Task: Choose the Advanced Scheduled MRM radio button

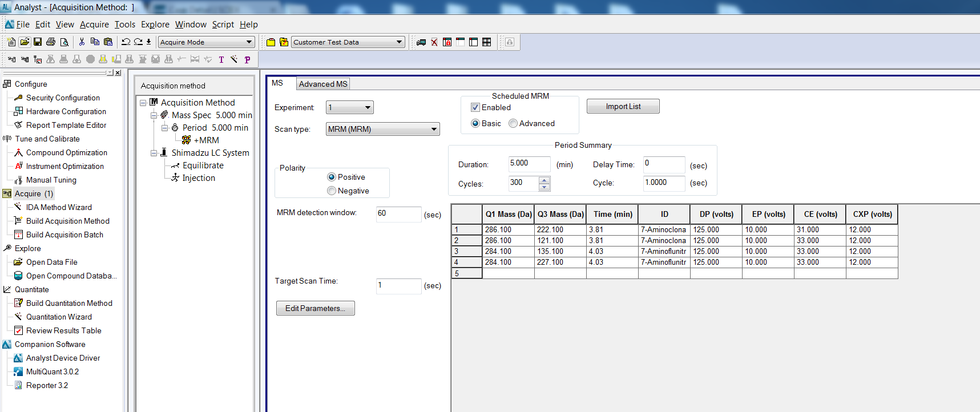Action: point(513,123)
